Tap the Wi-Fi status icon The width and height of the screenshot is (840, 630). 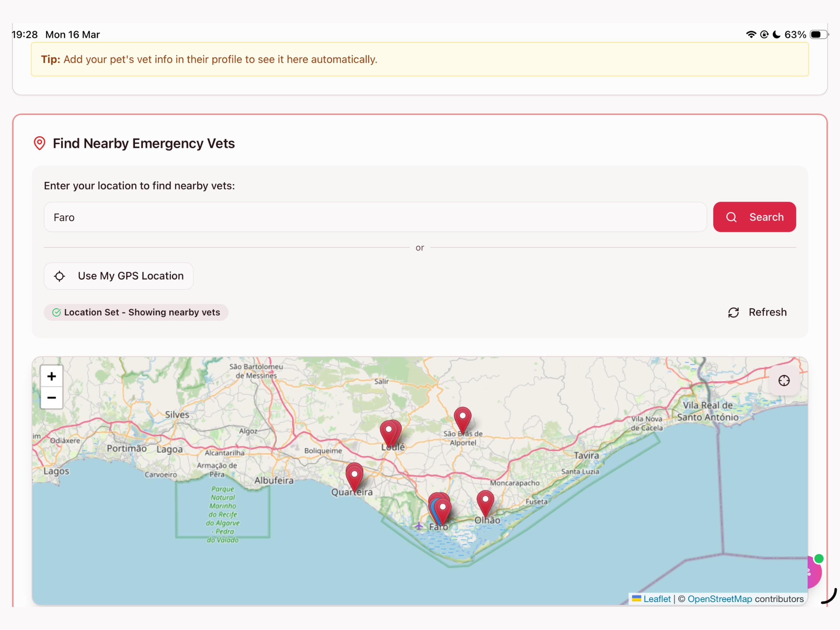(751, 34)
